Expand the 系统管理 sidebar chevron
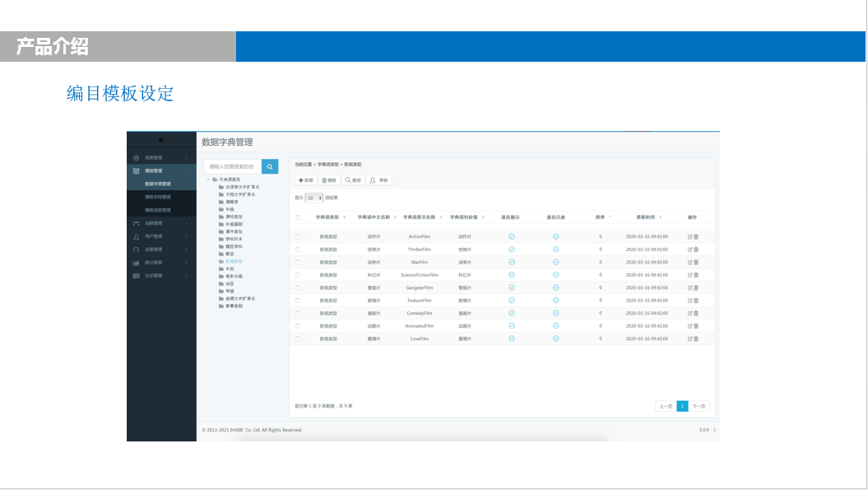868x490 pixels. pos(187,158)
